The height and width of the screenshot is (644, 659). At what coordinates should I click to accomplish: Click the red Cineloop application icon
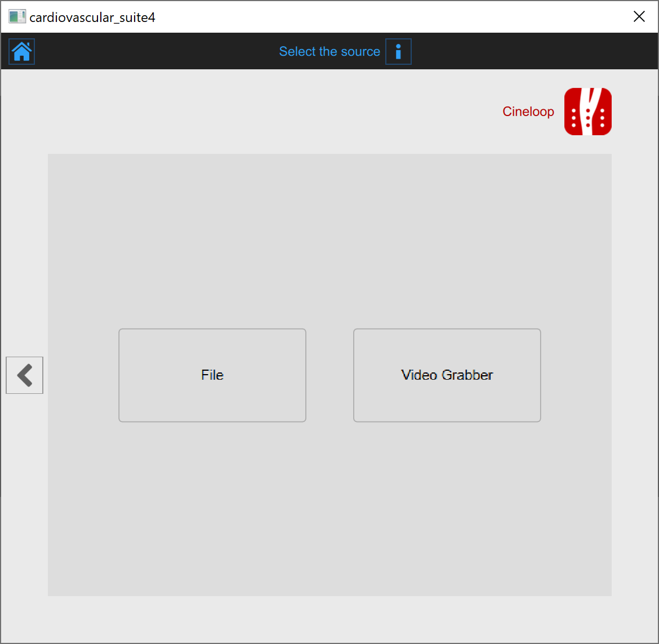point(587,112)
